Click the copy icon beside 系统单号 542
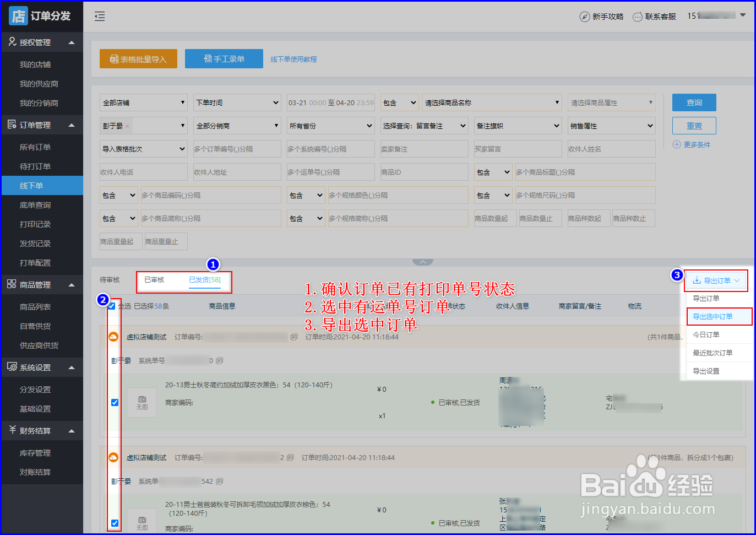Viewport: 756px width, 535px height. click(x=219, y=481)
